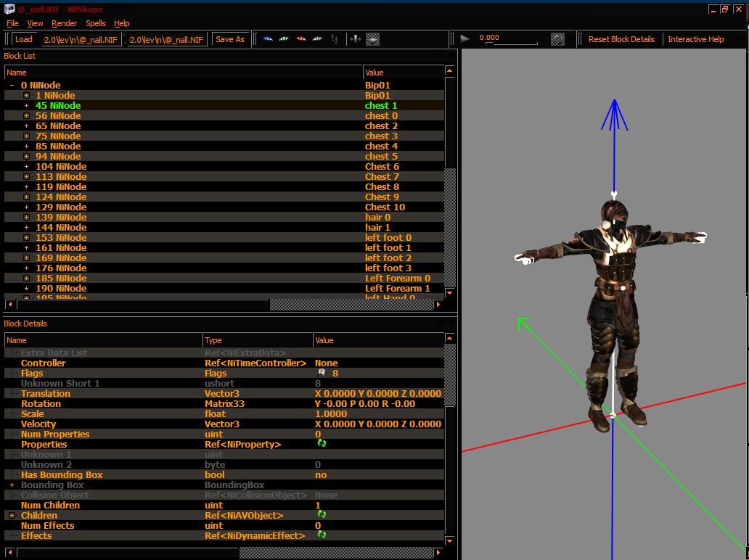Open the File menu
749x560 pixels.
(x=12, y=23)
